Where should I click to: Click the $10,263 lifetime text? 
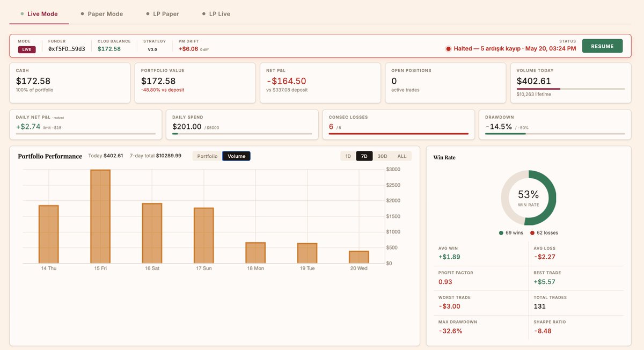pyautogui.click(x=533, y=94)
